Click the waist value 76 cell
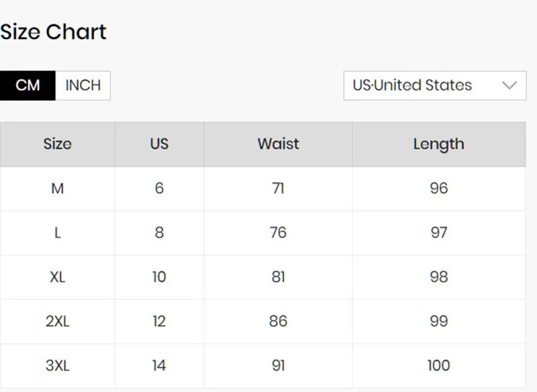Screen dimensions: 537x392 click(x=278, y=232)
